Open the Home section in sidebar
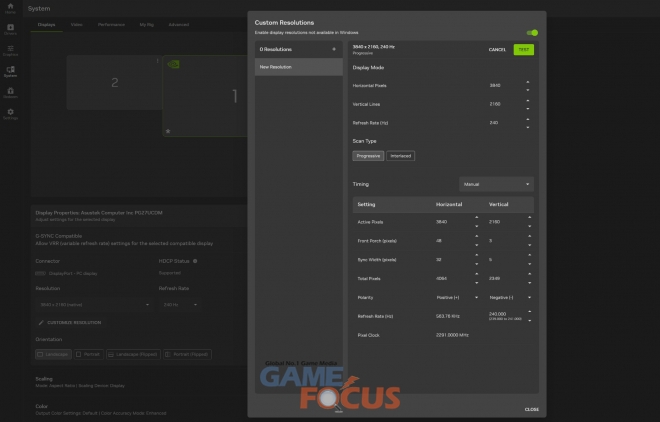660x422 pixels. point(10,10)
